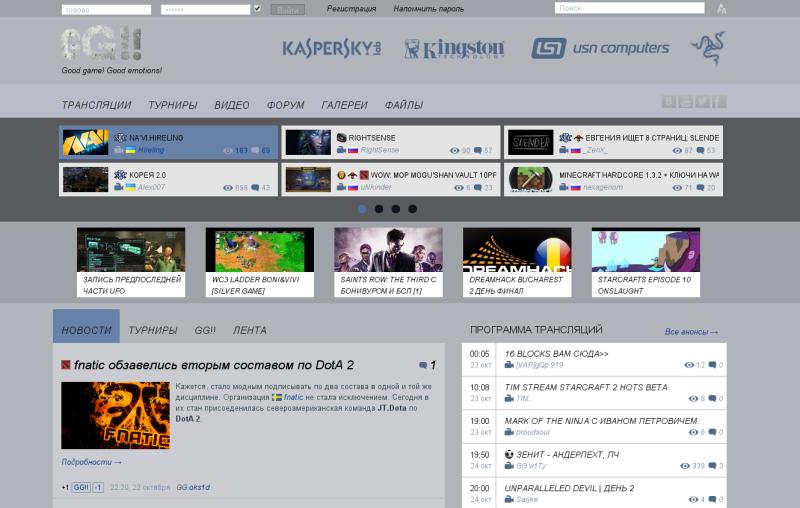The image size is (800, 508).
Task: Click comments icon in TIM STREAM row
Action: click(712, 398)
